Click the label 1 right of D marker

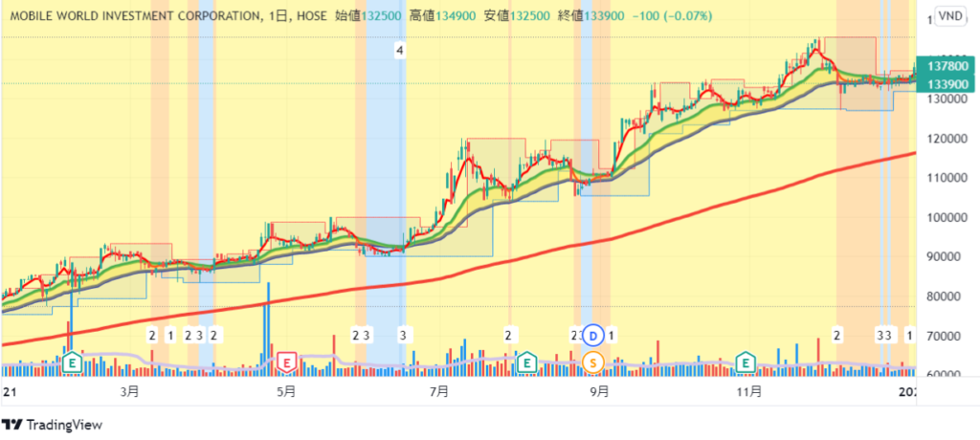pyautogui.click(x=611, y=337)
